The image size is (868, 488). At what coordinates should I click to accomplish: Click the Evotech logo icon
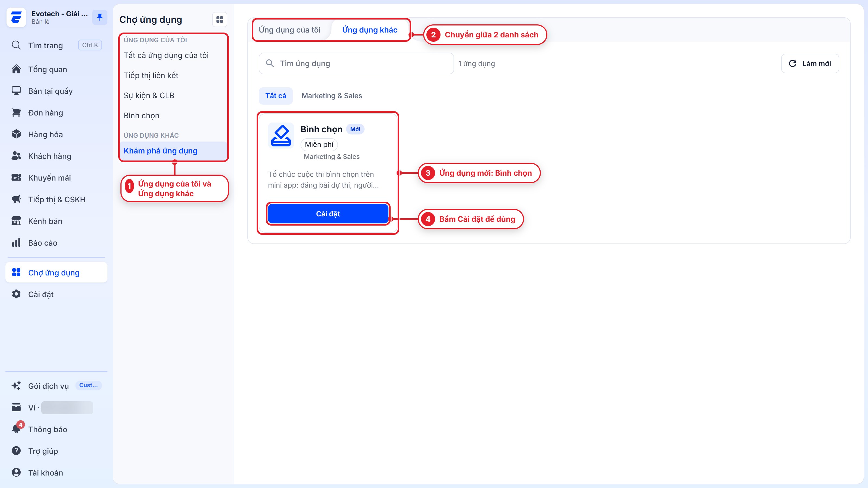click(16, 17)
